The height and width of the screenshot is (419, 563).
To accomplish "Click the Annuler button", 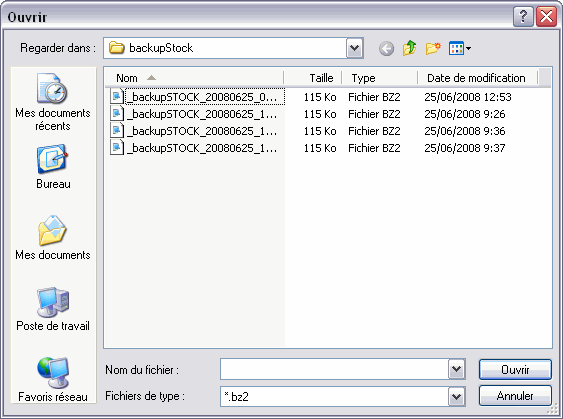I will tap(515, 396).
